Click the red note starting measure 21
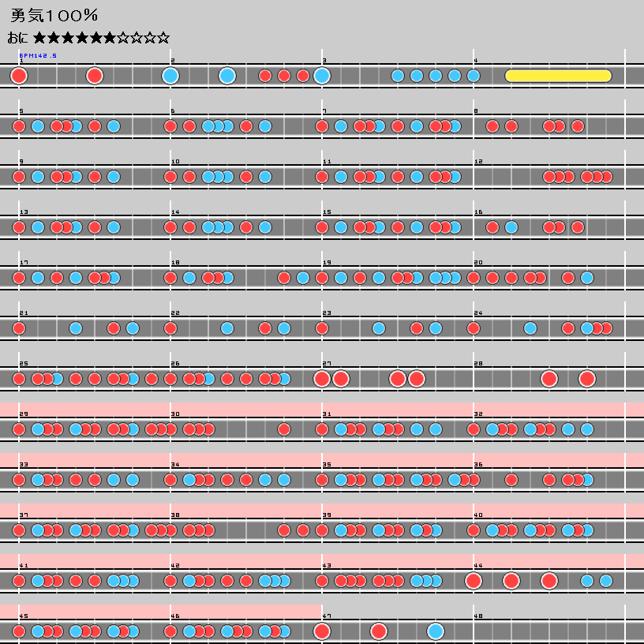 tap(19, 328)
